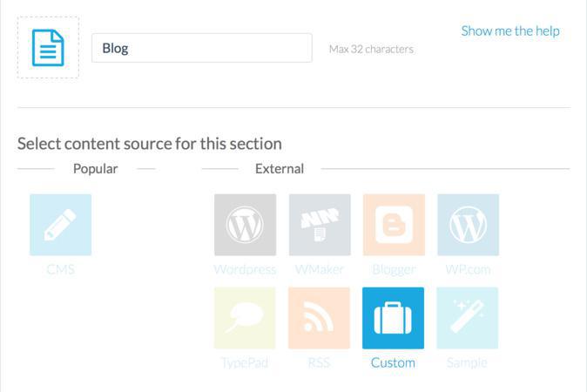Click the Blogger label text
The image size is (587, 392).
(x=394, y=269)
